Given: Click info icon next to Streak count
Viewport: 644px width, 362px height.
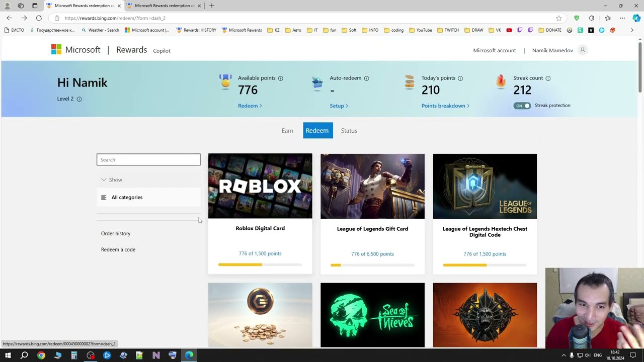Looking at the screenshot, I should (x=548, y=78).
